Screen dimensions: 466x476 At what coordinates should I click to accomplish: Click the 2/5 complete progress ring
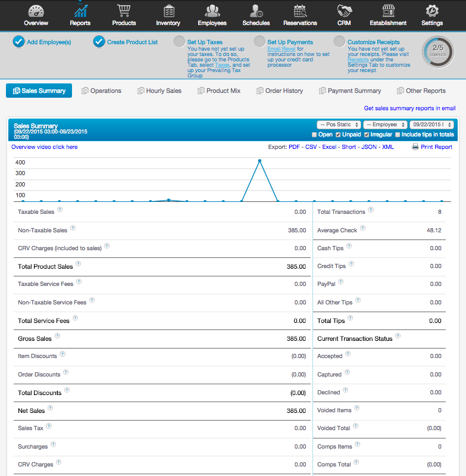click(x=438, y=52)
